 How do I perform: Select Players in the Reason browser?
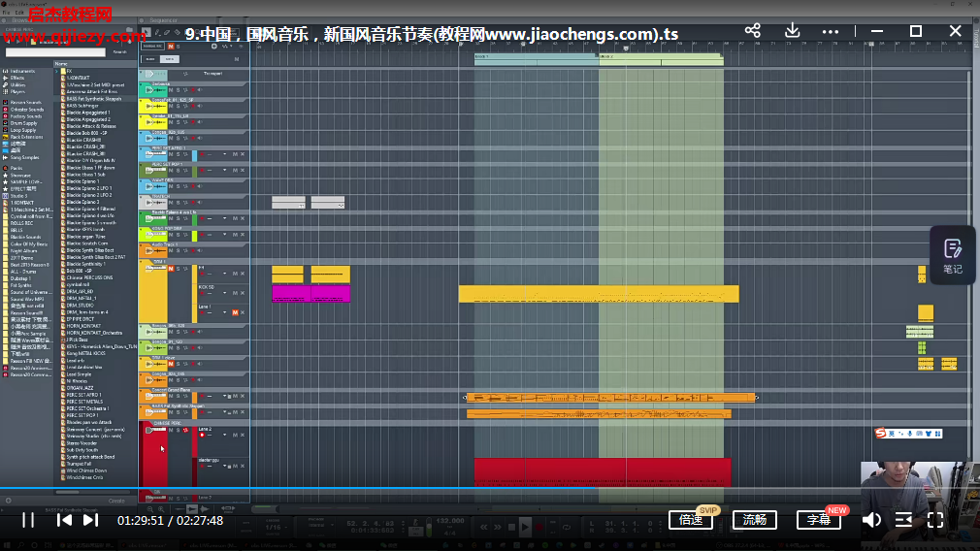[x=17, y=92]
